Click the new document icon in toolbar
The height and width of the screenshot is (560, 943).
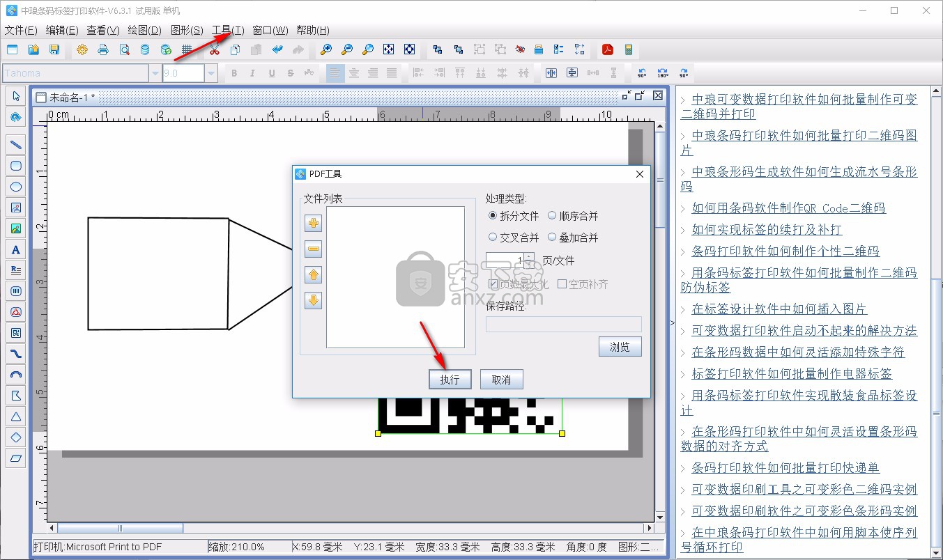tap(13, 49)
